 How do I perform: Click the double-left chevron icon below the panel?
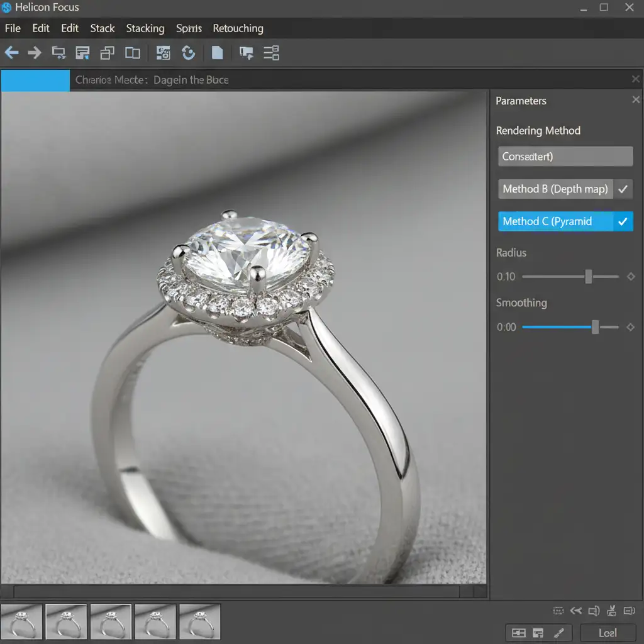[576, 611]
